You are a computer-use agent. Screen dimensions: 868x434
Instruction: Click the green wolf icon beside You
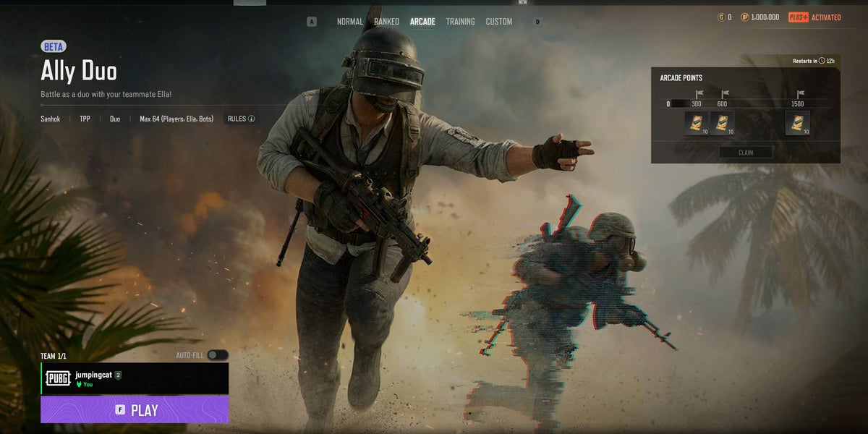pyautogui.click(x=79, y=385)
